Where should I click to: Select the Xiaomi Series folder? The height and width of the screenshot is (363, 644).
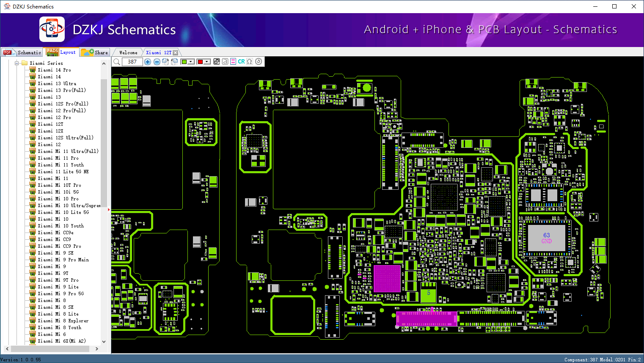tap(46, 63)
